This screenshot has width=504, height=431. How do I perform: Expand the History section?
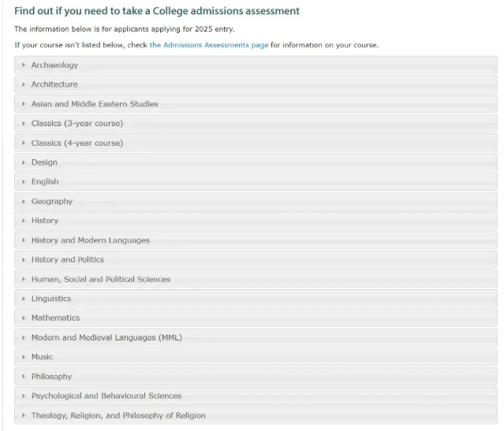(256, 221)
